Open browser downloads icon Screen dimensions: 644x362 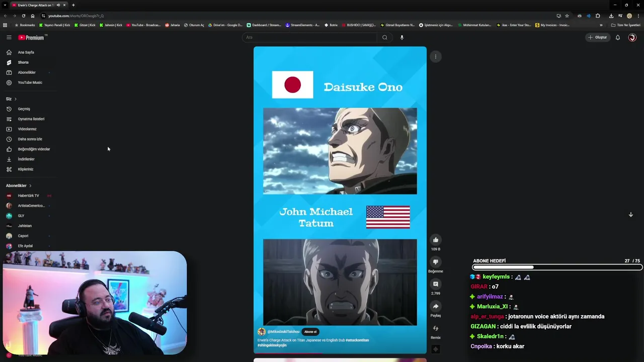point(611,16)
